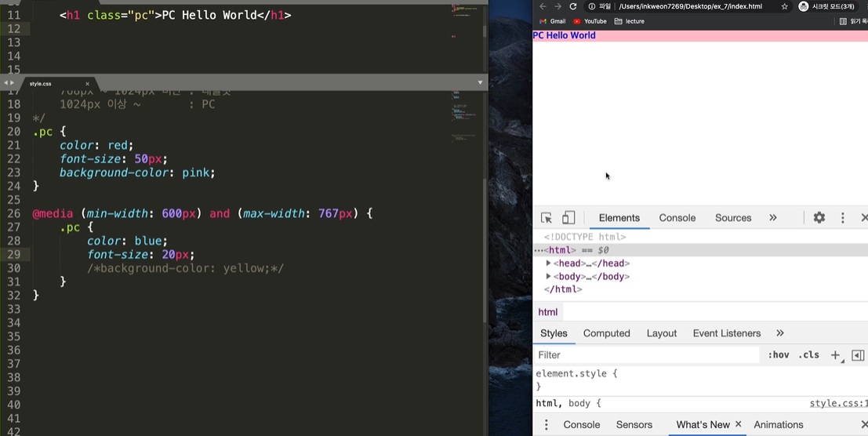This screenshot has height=436, width=868.
Task: Close the What's New drawer tab
Action: pyautogui.click(x=738, y=424)
